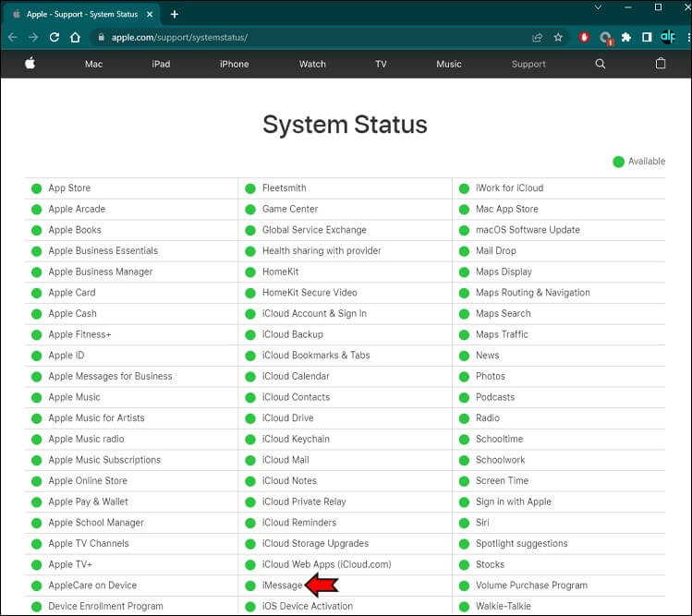
Task: Open the Apple site search magnifier
Action: coord(601,64)
